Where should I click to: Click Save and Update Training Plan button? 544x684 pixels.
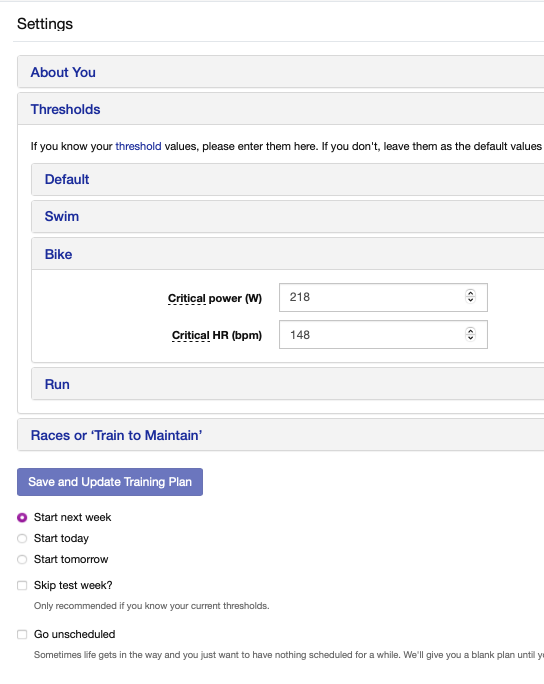tap(110, 482)
